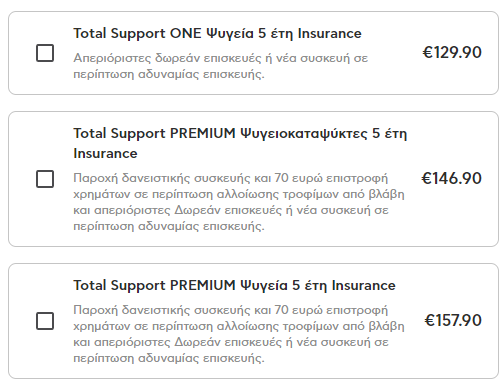Open the Total Support PREMIUM Ψυγειοκαταψύκτες title
The image size is (503, 387).
click(240, 143)
